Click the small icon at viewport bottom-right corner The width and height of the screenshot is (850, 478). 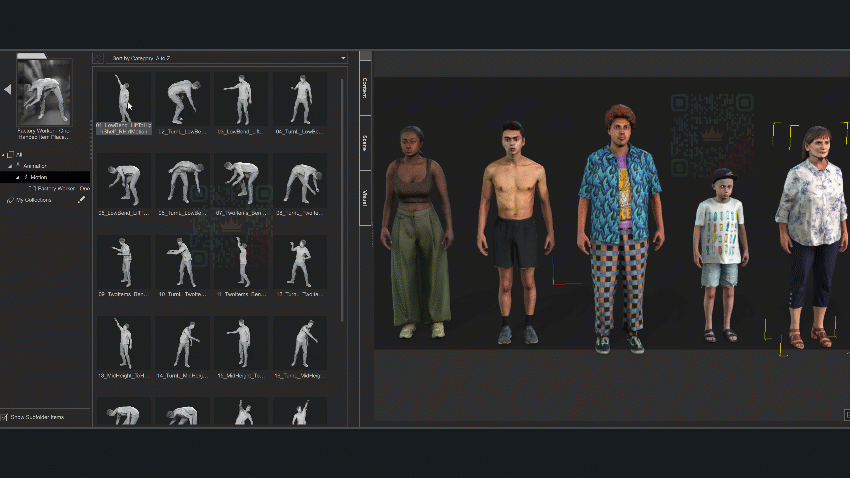click(845, 414)
